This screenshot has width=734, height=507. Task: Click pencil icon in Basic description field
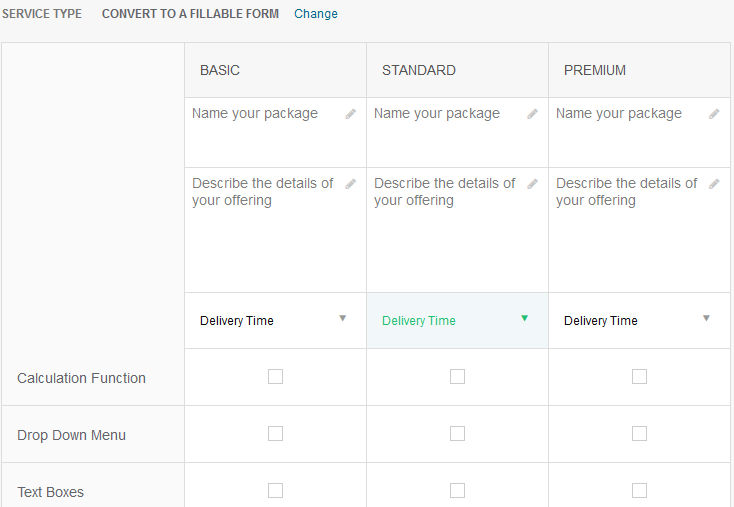click(351, 184)
